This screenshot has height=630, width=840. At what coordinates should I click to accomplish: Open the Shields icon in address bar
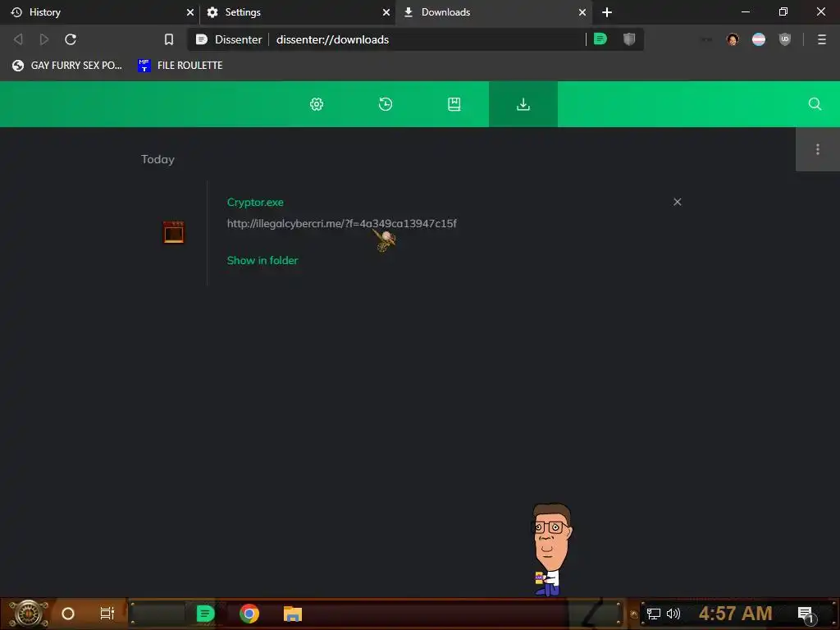tap(629, 39)
